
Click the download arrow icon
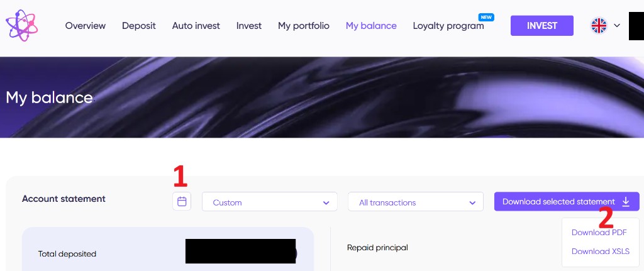pyautogui.click(x=626, y=202)
